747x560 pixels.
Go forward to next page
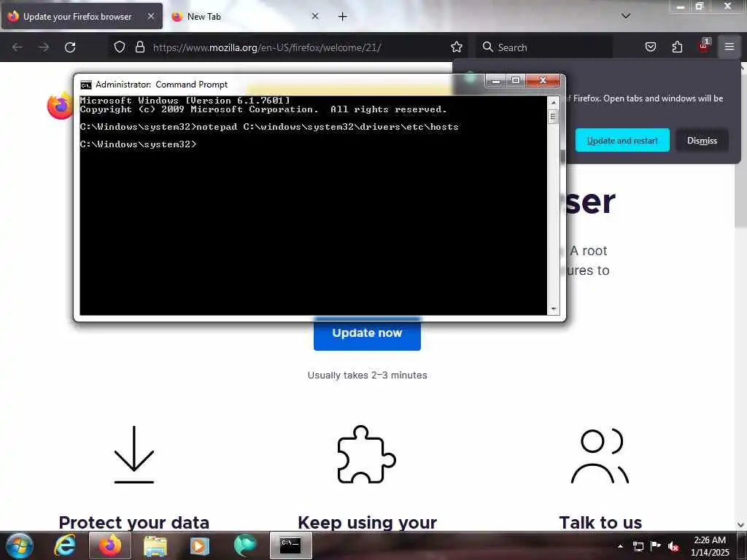(44, 47)
